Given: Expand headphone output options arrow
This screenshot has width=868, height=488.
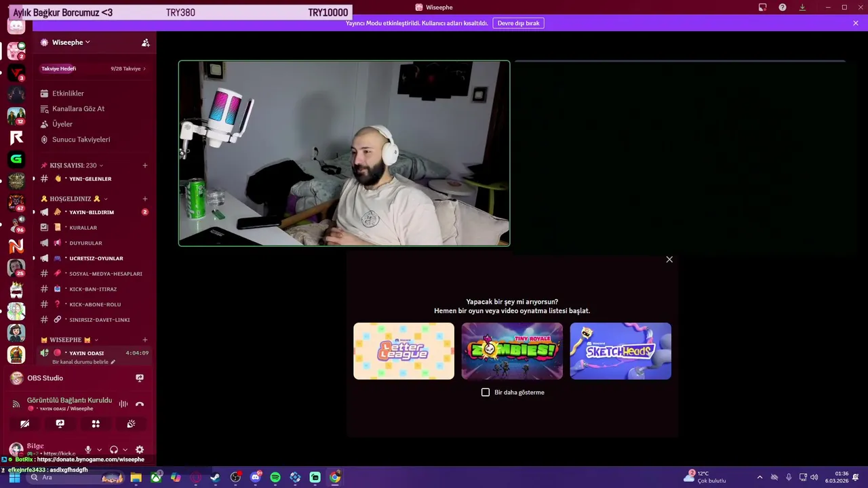Looking at the screenshot, I should pyautogui.click(x=125, y=449).
